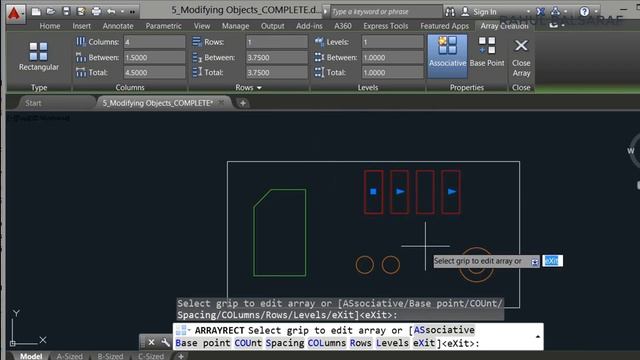Viewport: 640px width, 360px height.
Task: Click the Sign In user icon
Action: point(465,11)
